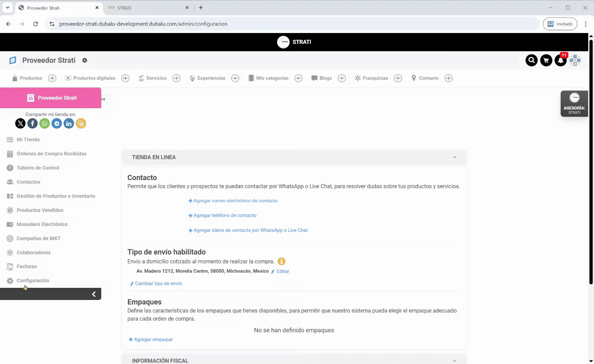The height and width of the screenshot is (364, 594).
Task: Collapse the TIENDA EN LINEA section
Action: tap(454, 157)
